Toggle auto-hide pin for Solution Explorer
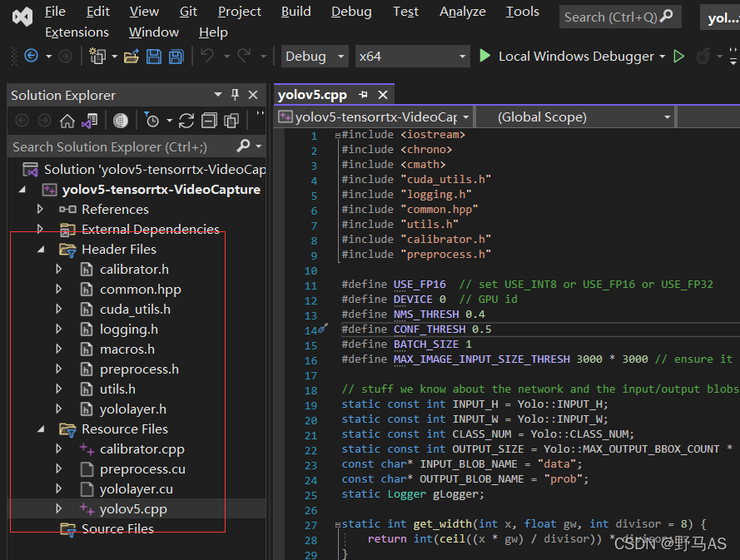The height and width of the screenshot is (560, 740). [235, 95]
